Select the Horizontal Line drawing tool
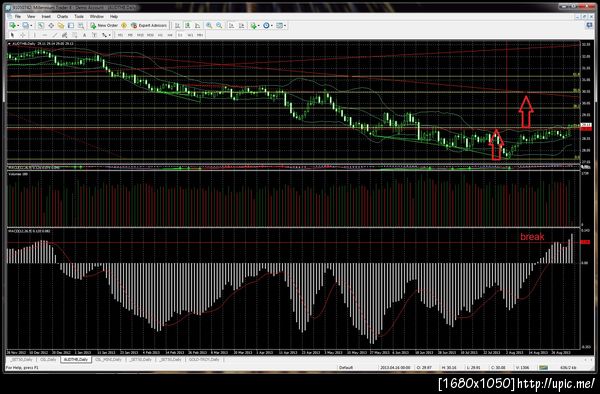 [45, 35]
